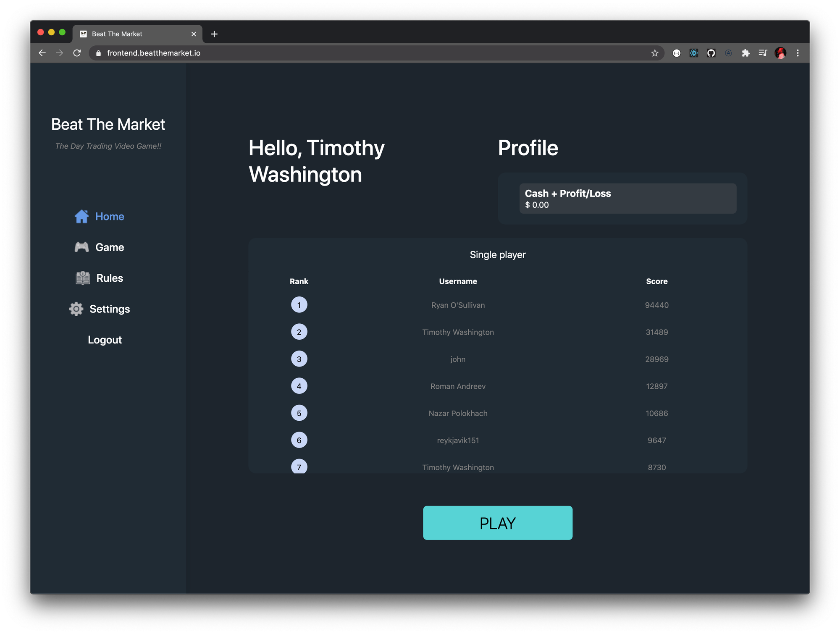Image resolution: width=840 pixels, height=634 pixels.
Task: Open a new browser tab
Action: [x=214, y=34]
